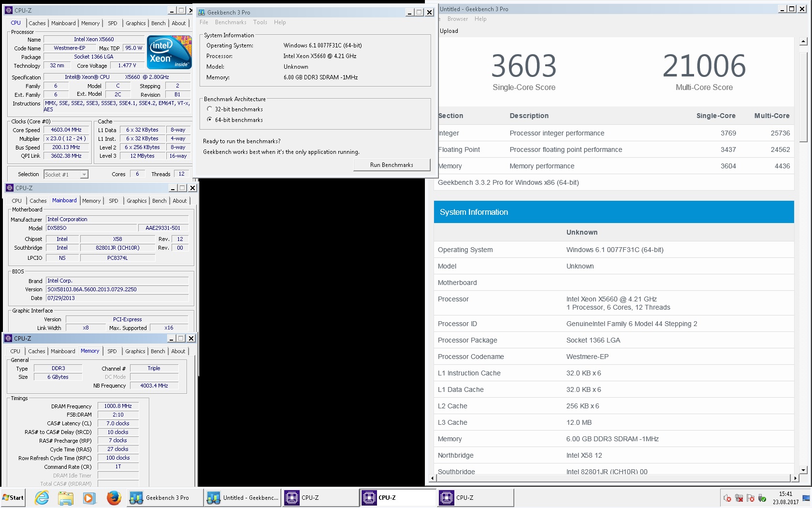Viewport: 812px width, 508px height.
Task: Click the monitor icon below the tray date
Action: [x=806, y=498]
